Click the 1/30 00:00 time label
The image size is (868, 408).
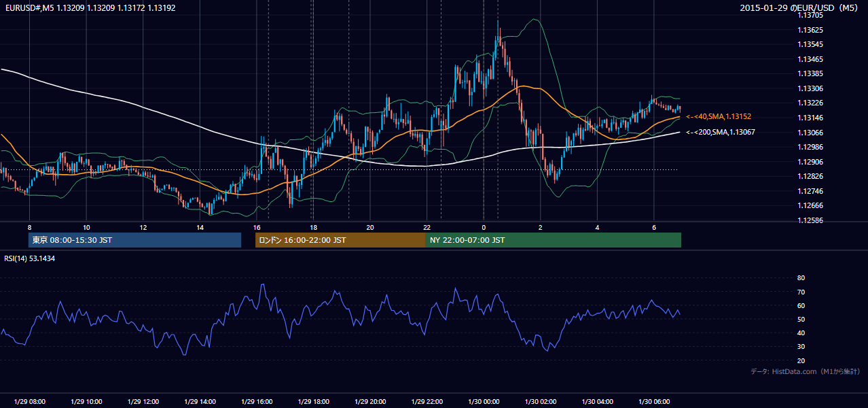point(484,401)
